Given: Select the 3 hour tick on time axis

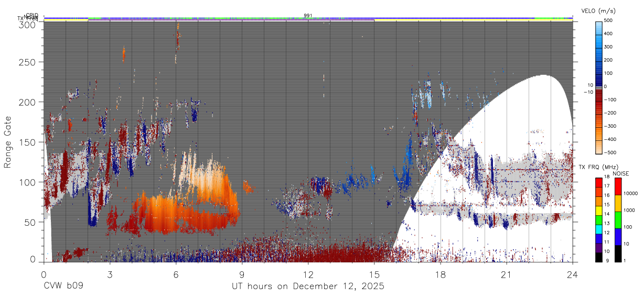Looking at the screenshot, I should (110, 274).
